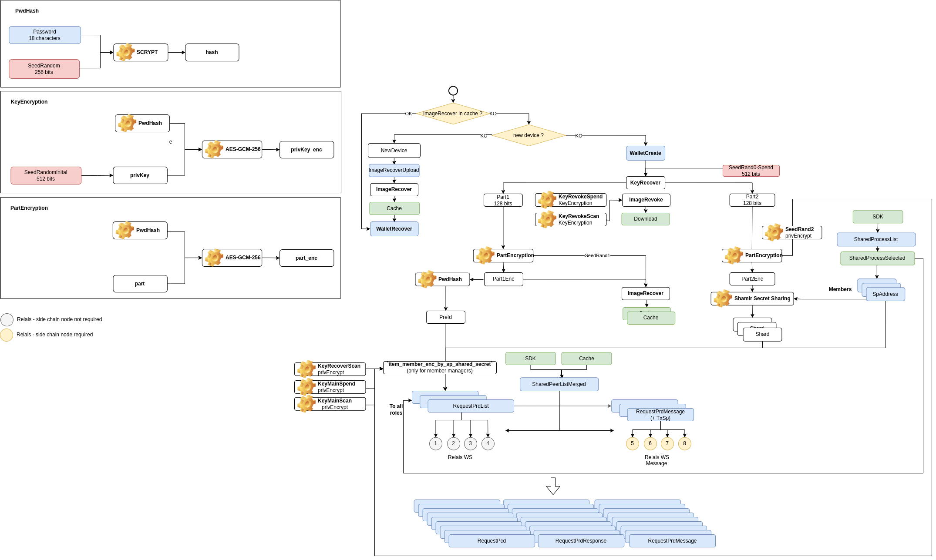This screenshot has height=560, width=936.
Task: Click the gear icon on KeyEncryption's AES-GCM-256 node
Action: [214, 149]
